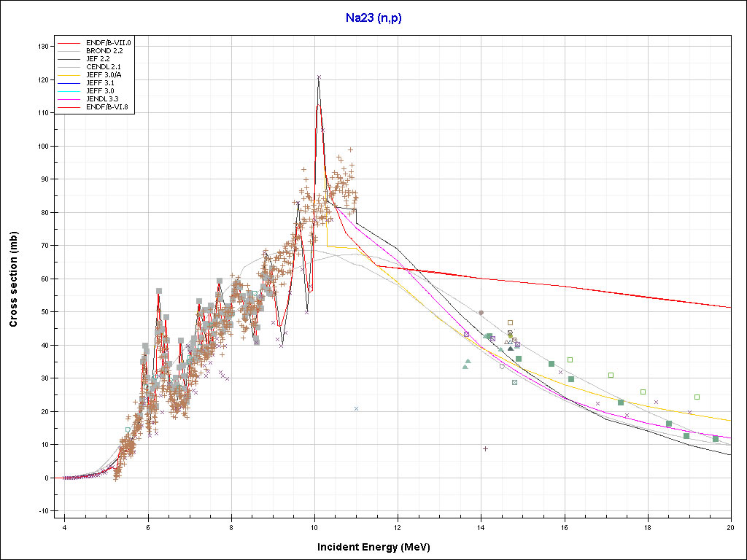
Task: Click the x-axis tick label 12
Action: click(398, 526)
